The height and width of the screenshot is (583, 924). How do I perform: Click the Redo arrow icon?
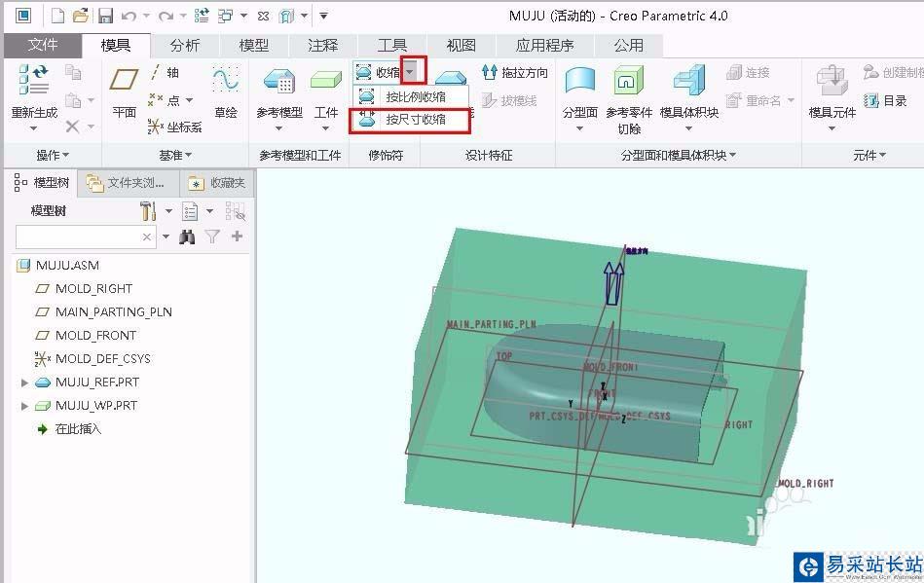click(166, 16)
